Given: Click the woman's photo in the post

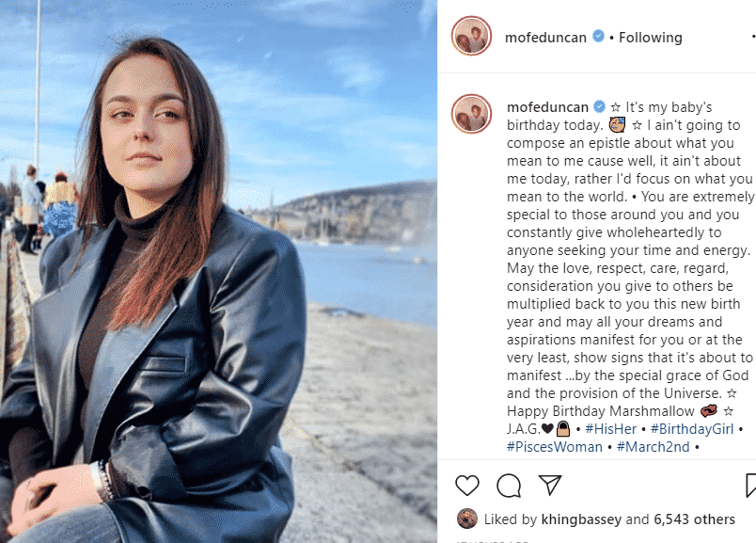Looking at the screenshot, I should coord(218,271).
